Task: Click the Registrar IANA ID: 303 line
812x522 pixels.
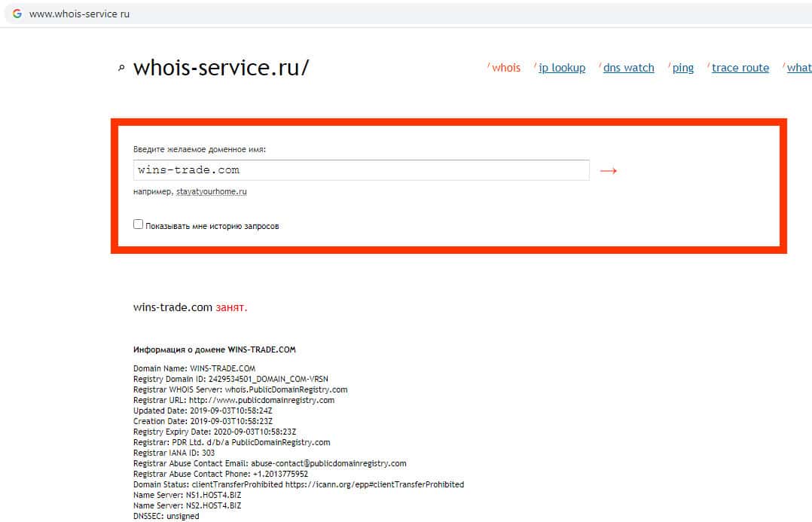Action: (173, 453)
